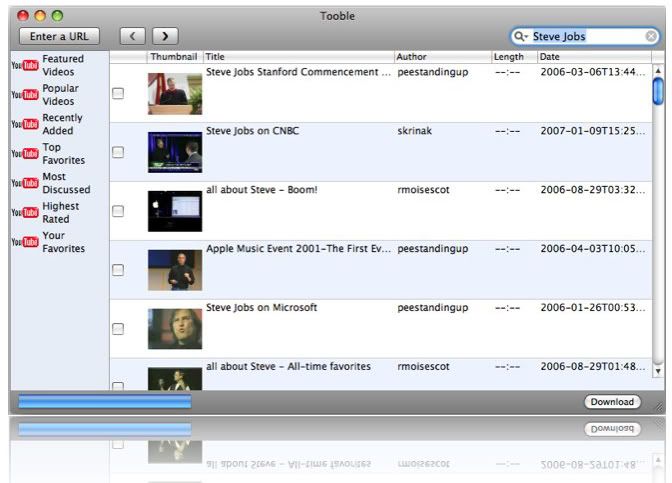Sort by the Author column header
Viewport: 672px width, 483px height.
click(x=443, y=57)
